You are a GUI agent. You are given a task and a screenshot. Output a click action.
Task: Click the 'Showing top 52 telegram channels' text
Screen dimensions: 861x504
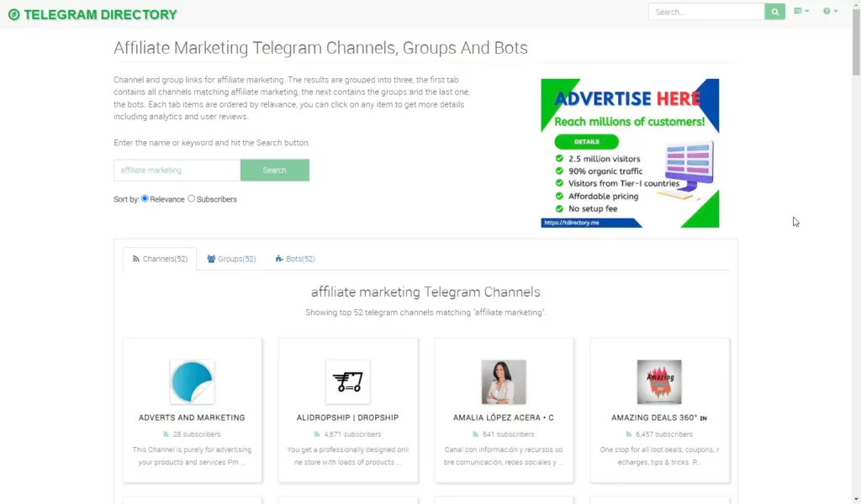coord(425,312)
